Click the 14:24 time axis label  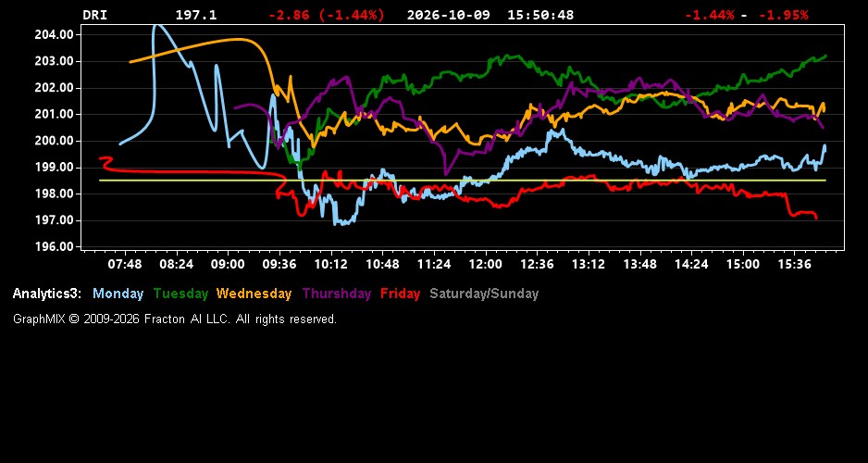click(x=691, y=264)
